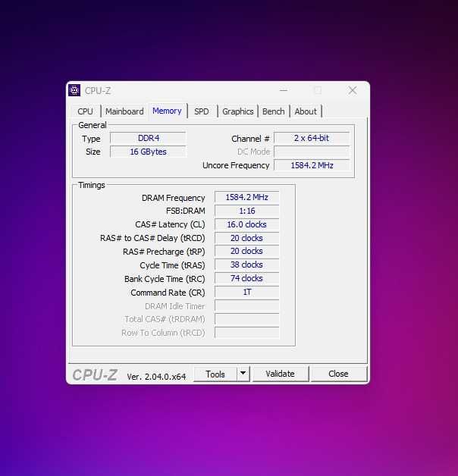Click the 2 x 64-bit channel value
Viewport: 458px width, 476px height.
point(312,138)
